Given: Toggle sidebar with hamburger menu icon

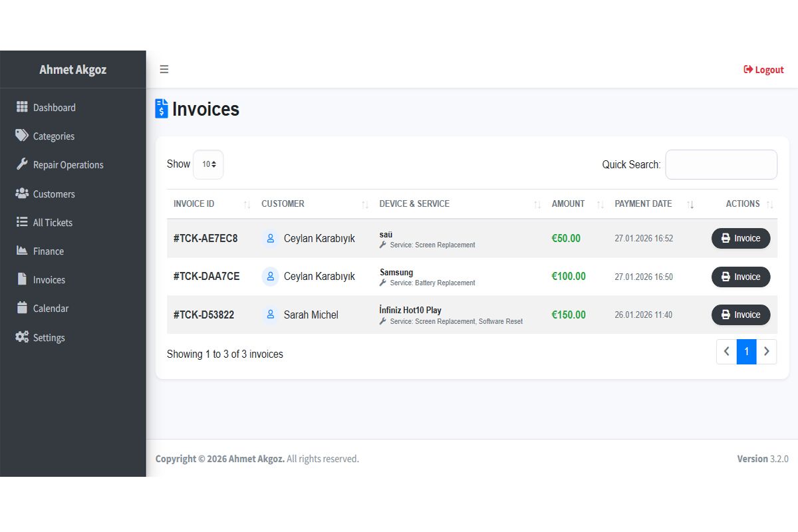Looking at the screenshot, I should [x=164, y=69].
